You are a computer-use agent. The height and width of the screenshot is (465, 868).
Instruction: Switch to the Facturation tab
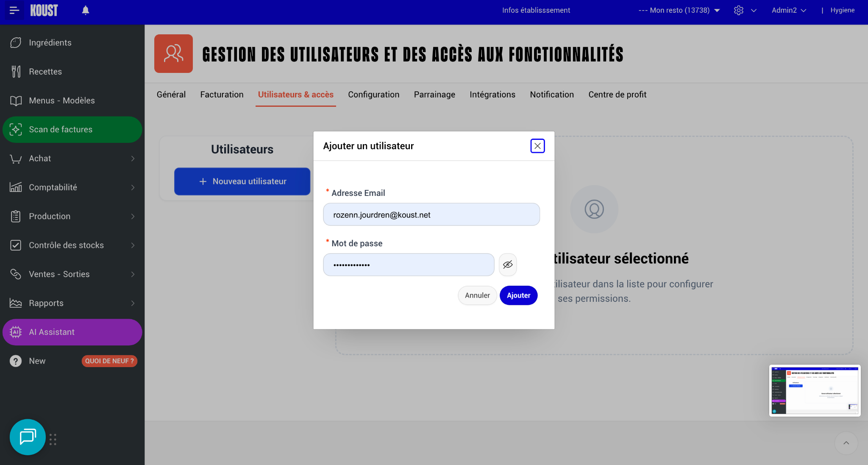(x=222, y=95)
